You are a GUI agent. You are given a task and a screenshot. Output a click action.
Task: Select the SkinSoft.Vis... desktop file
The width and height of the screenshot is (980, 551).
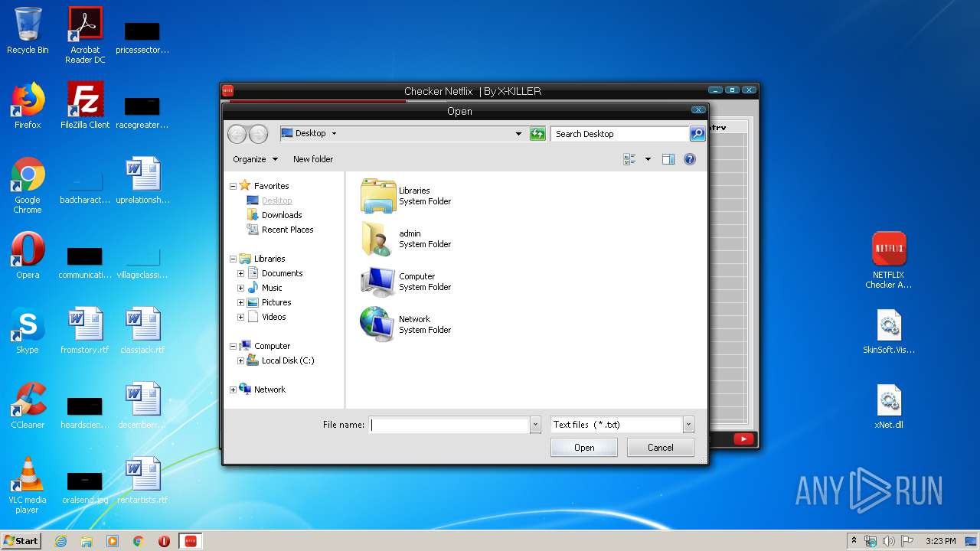[x=889, y=331]
